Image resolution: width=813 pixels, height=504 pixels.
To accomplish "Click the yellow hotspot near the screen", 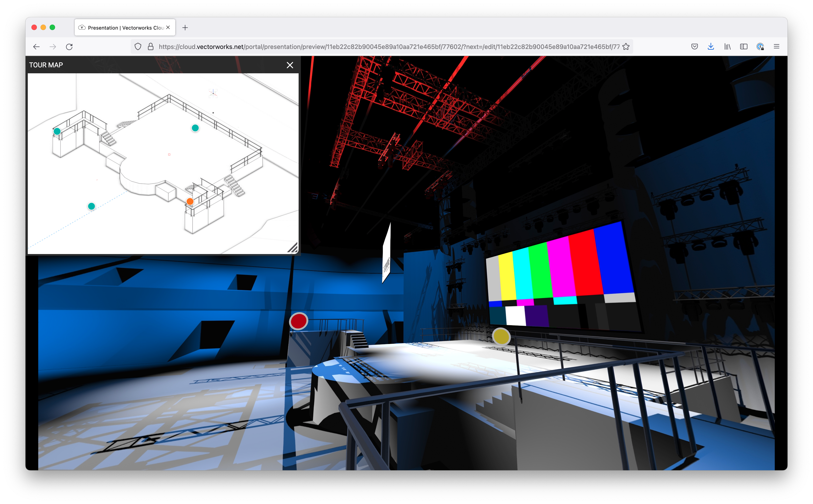I will coord(501,336).
